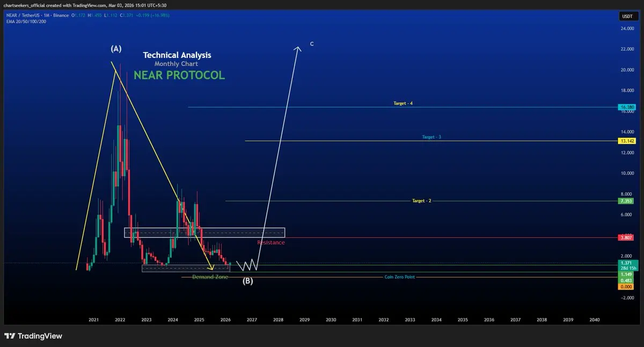The height and width of the screenshot is (347, 644).
Task: Click the 14.000 price axis value
Action: [x=627, y=132]
